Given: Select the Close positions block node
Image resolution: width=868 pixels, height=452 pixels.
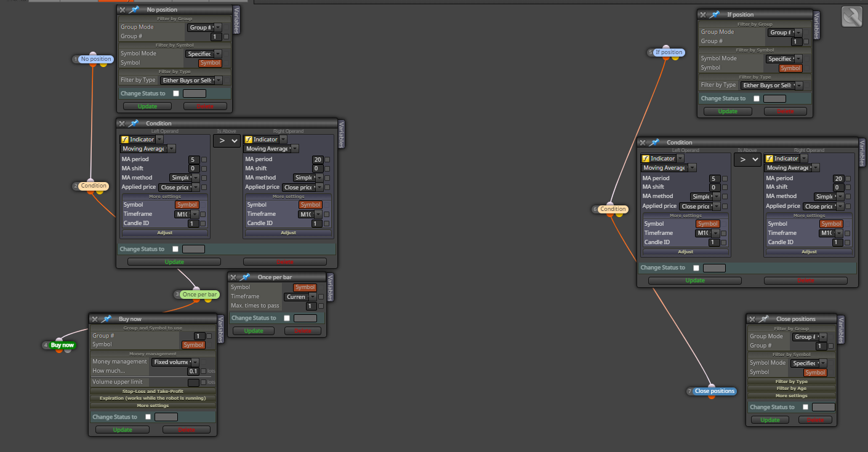Looking at the screenshot, I should (714, 391).
